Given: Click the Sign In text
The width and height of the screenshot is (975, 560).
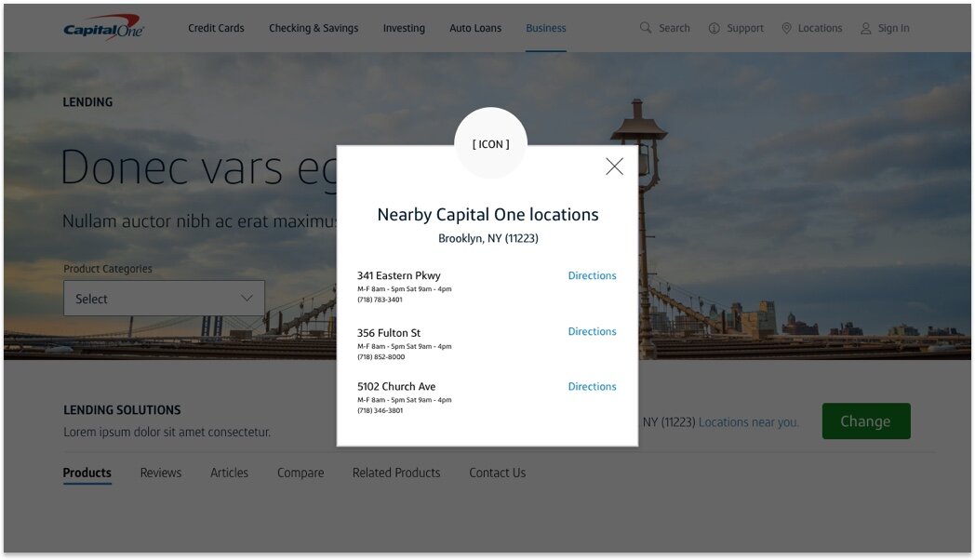Looking at the screenshot, I should tap(893, 29).
